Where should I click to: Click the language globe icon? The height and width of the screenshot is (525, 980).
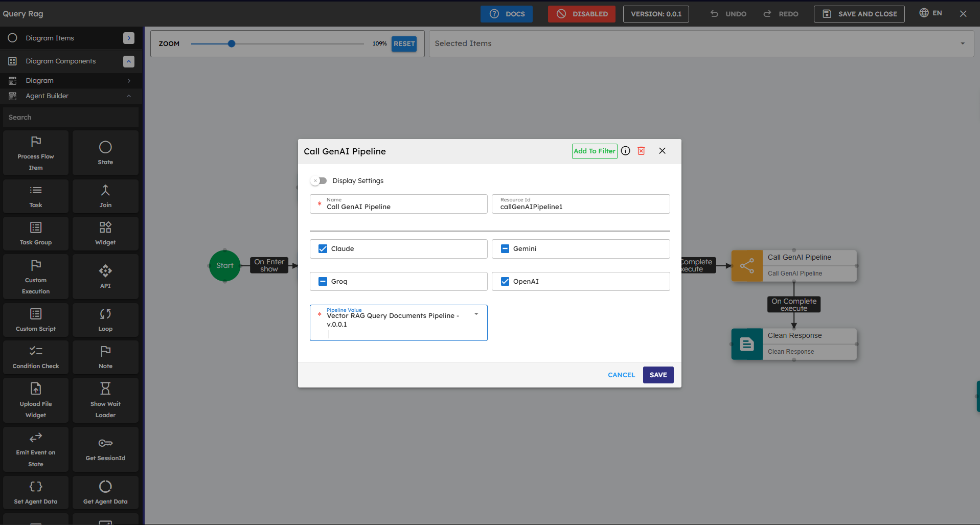click(x=924, y=13)
